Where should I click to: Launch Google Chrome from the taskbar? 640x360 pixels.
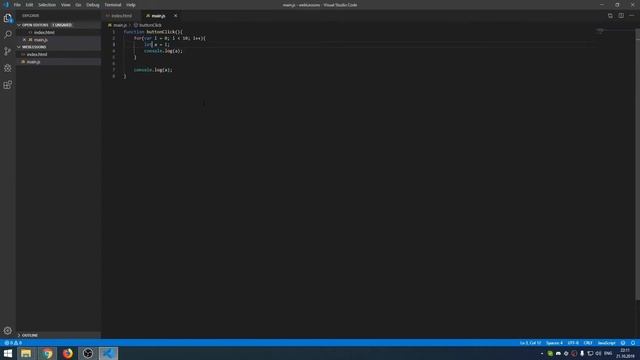point(47,353)
